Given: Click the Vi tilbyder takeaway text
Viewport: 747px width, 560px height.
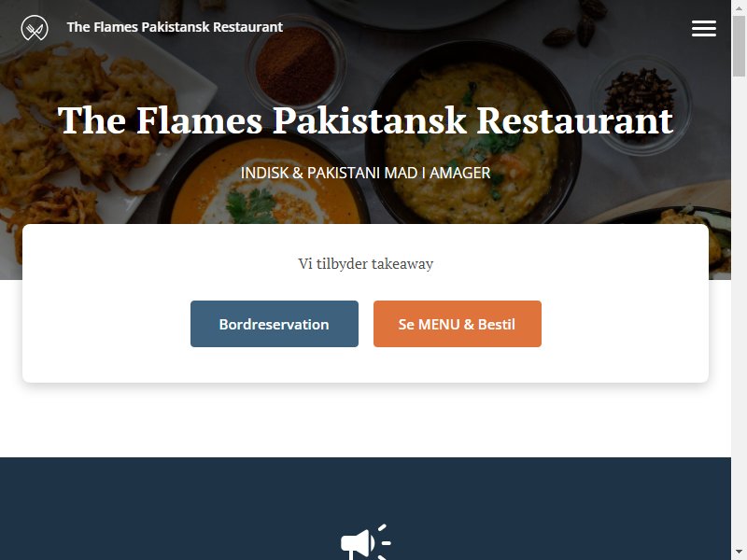Looking at the screenshot, I should point(365,264).
